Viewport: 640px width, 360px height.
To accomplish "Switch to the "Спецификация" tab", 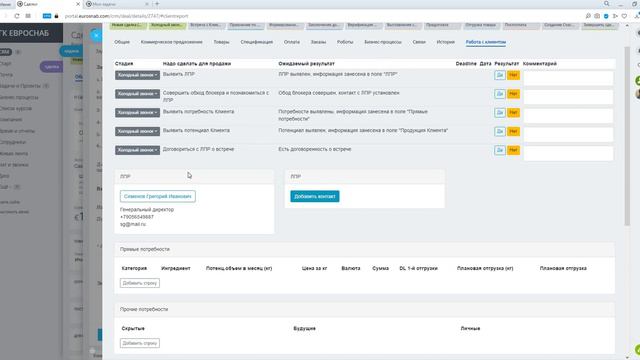I will (x=256, y=42).
